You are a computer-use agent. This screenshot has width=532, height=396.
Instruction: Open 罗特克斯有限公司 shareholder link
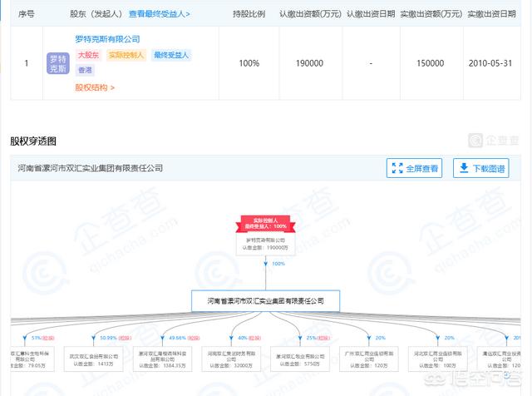[x=107, y=39]
